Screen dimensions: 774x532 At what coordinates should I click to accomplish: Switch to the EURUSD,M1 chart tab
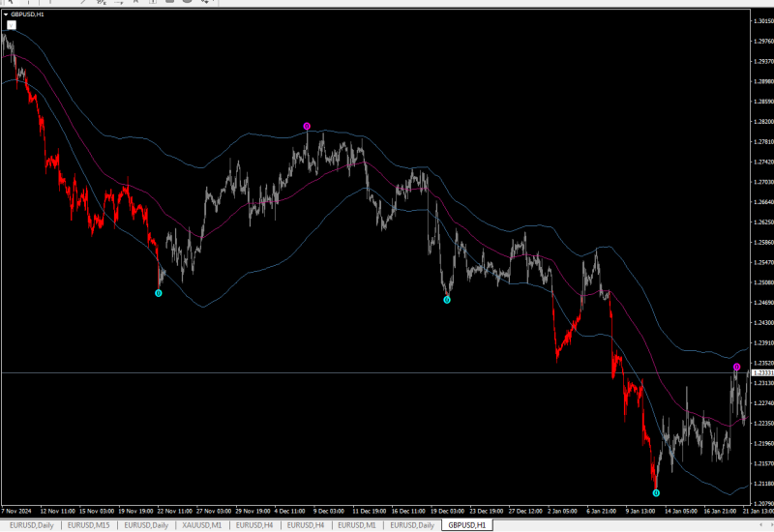tap(357, 525)
